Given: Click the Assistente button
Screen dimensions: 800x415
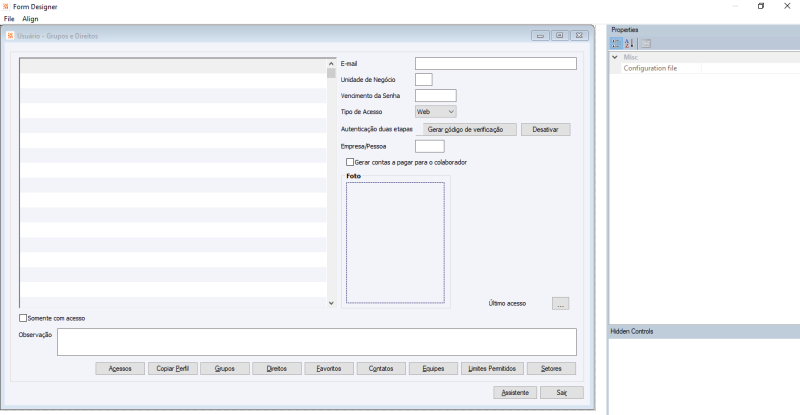Looking at the screenshot, I should (x=515, y=393).
